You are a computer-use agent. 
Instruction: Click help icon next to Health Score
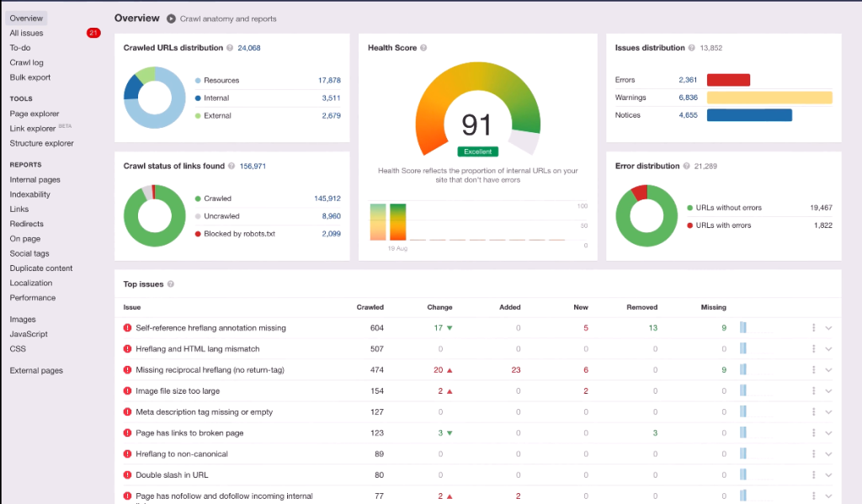423,48
